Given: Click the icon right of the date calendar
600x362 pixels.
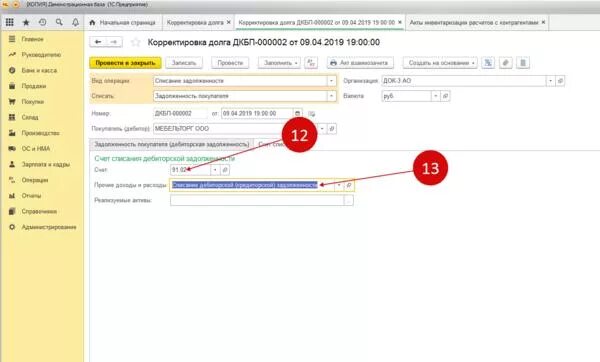Looking at the screenshot, I should 311,114.
